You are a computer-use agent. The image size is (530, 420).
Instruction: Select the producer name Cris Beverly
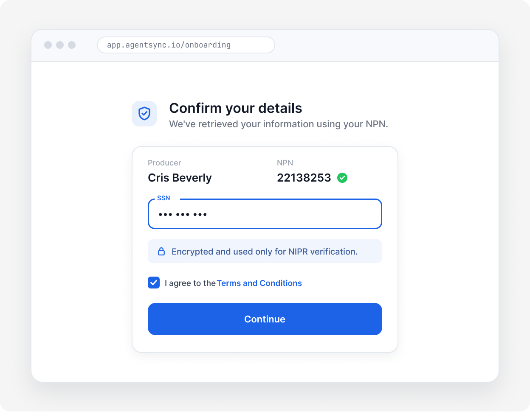[x=180, y=178]
